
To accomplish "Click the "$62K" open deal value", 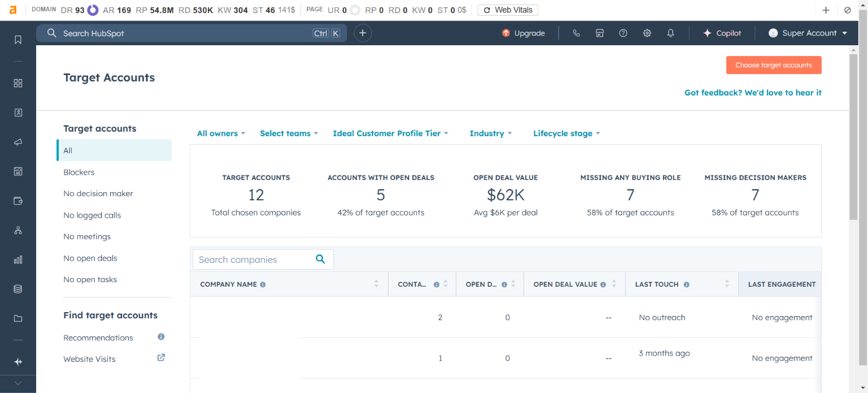I will pos(506,195).
